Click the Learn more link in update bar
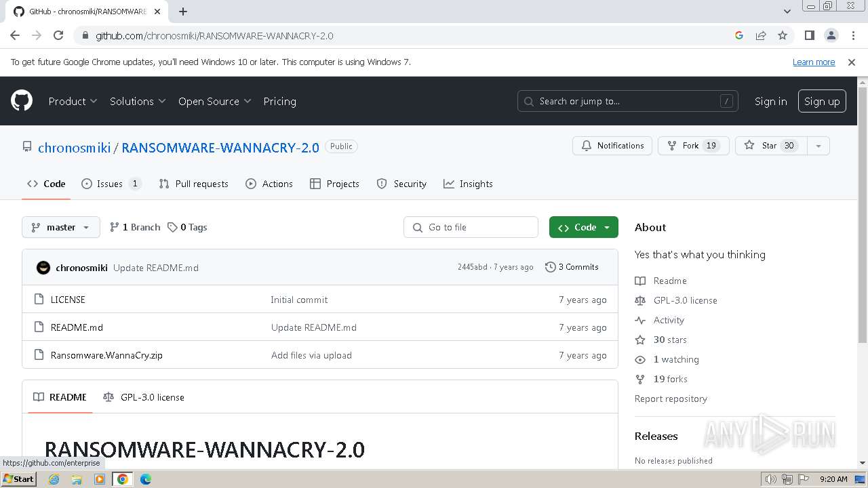 click(x=814, y=62)
